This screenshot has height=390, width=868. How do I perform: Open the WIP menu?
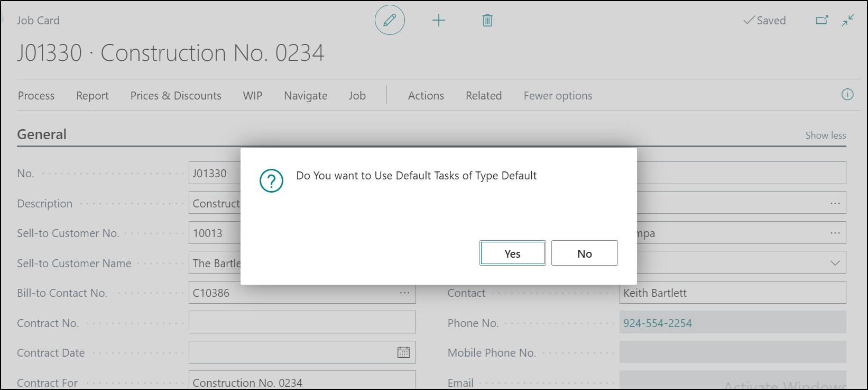[252, 96]
